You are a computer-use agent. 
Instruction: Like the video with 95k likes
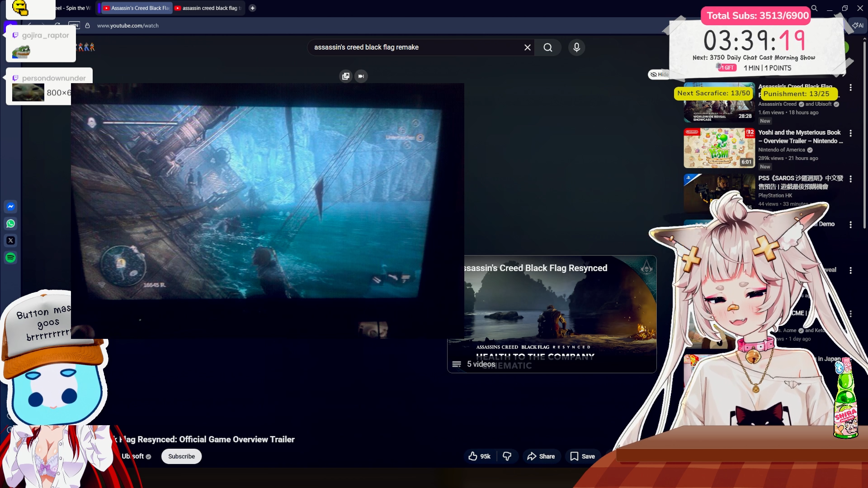tap(479, 456)
